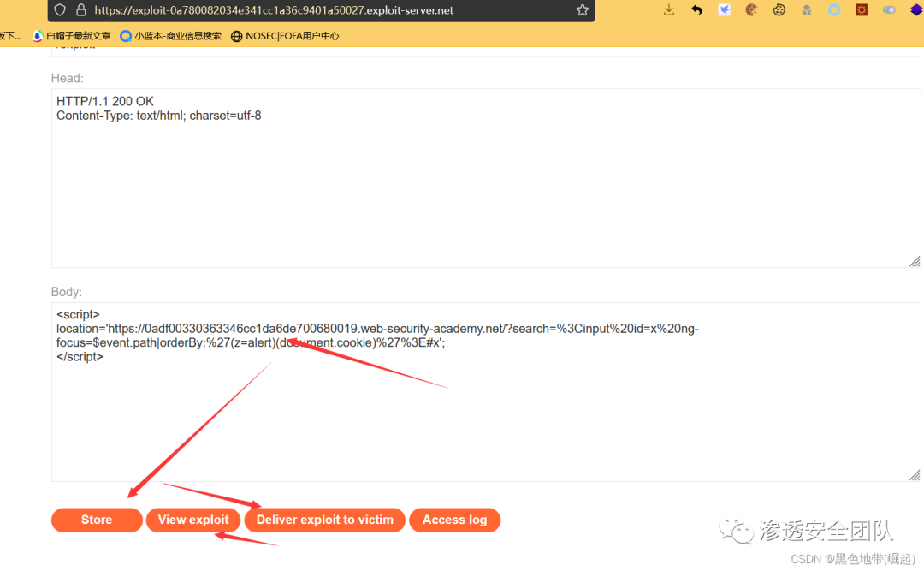Click the exploit-server URL in address bar
Screen dimensions: 924x571
[274, 10]
